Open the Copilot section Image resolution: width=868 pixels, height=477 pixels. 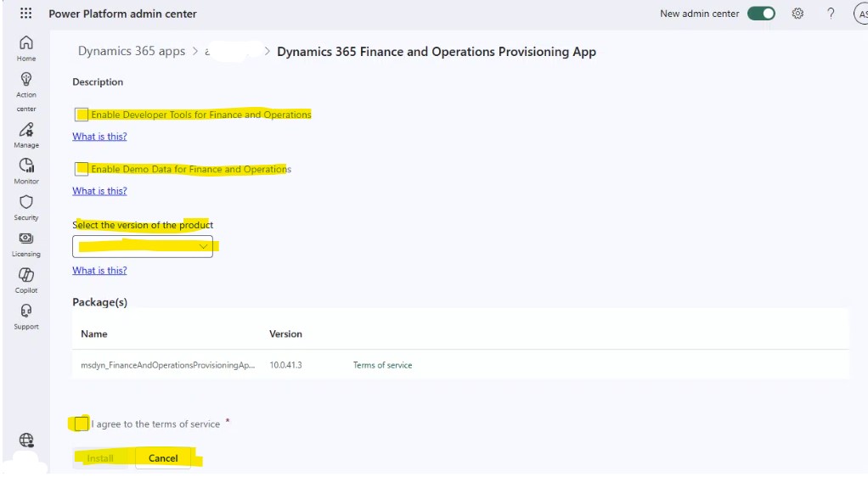(26, 281)
